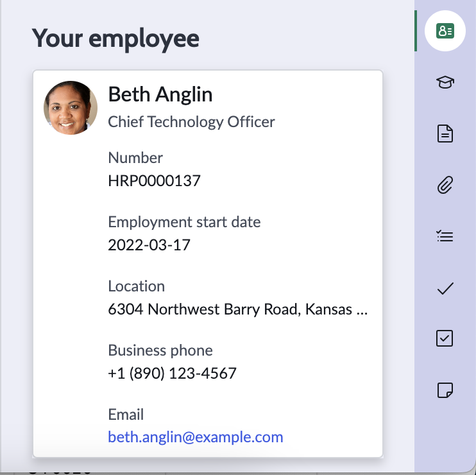Click the Your employee heading

(115, 39)
